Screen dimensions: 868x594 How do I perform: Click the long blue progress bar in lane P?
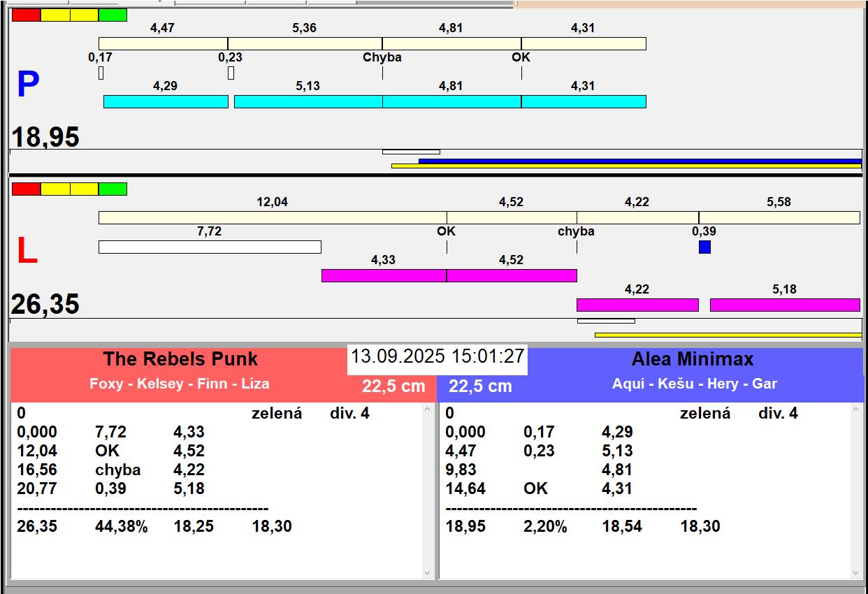(639, 161)
